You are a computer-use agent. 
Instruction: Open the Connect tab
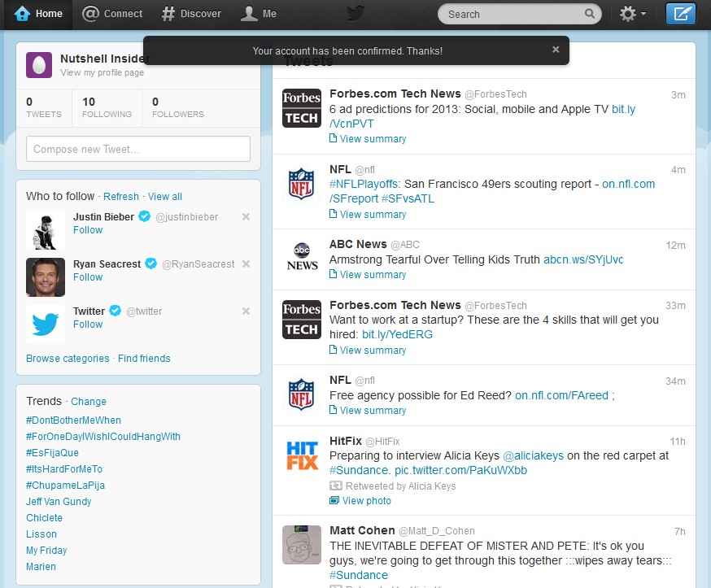(x=112, y=14)
